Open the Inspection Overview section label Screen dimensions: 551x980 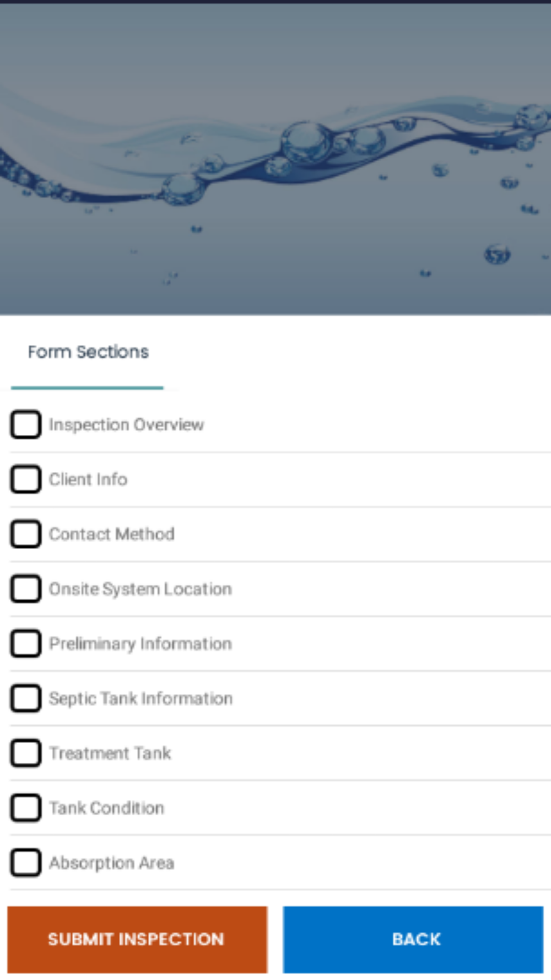[126, 424]
